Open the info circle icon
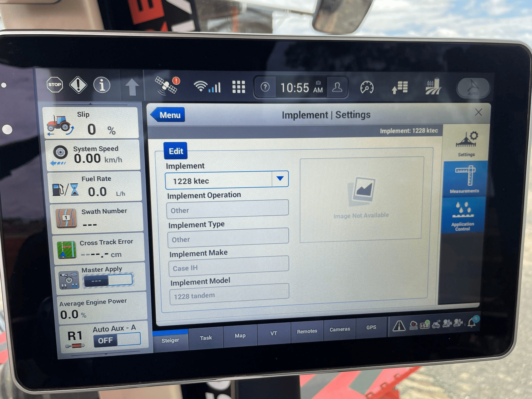The image size is (532, 399). point(102,85)
